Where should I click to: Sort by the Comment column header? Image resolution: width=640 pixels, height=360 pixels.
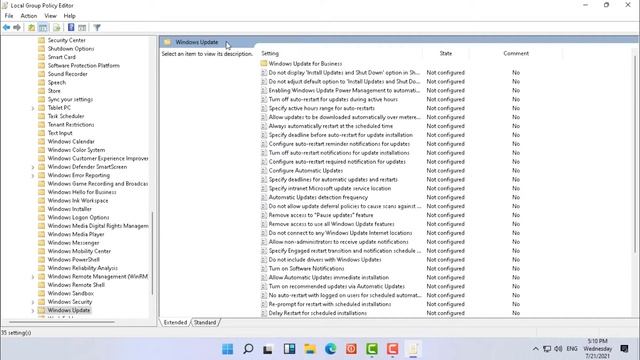click(516, 53)
